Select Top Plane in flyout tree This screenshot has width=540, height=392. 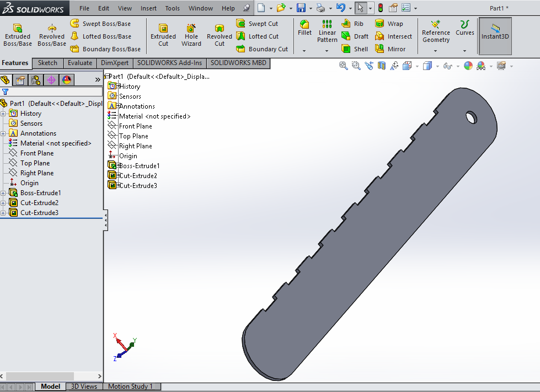click(x=133, y=136)
